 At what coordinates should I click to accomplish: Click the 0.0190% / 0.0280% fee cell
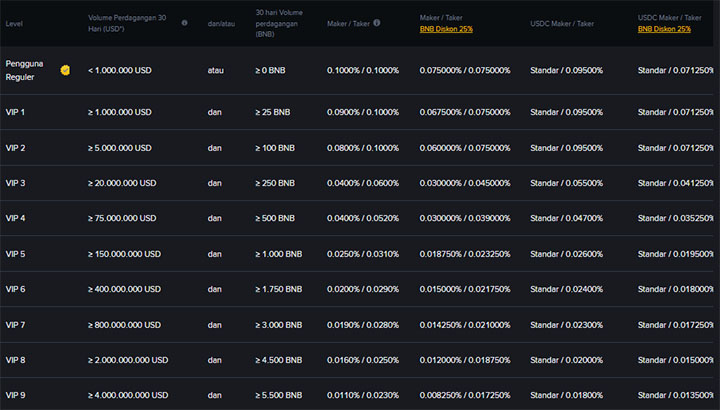pos(363,325)
